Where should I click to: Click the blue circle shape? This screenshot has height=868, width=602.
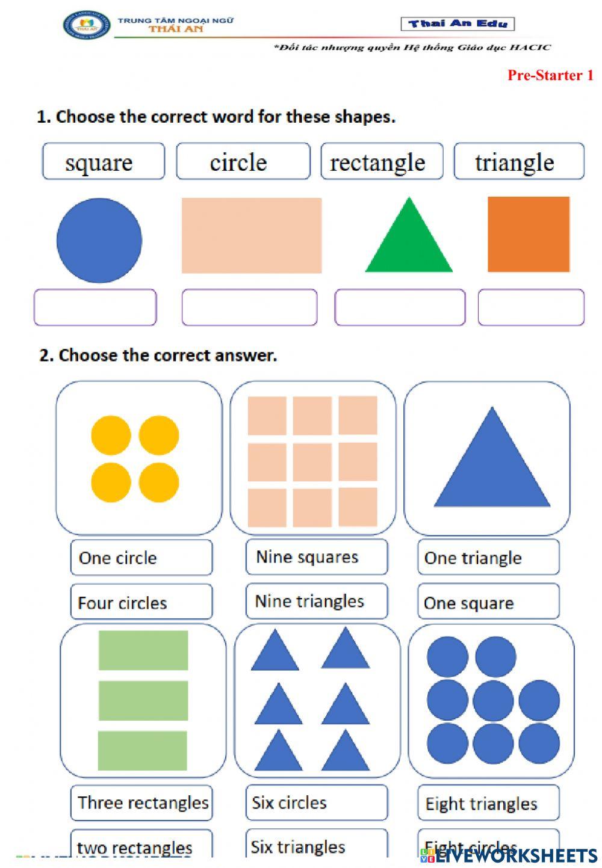pyautogui.click(x=99, y=240)
